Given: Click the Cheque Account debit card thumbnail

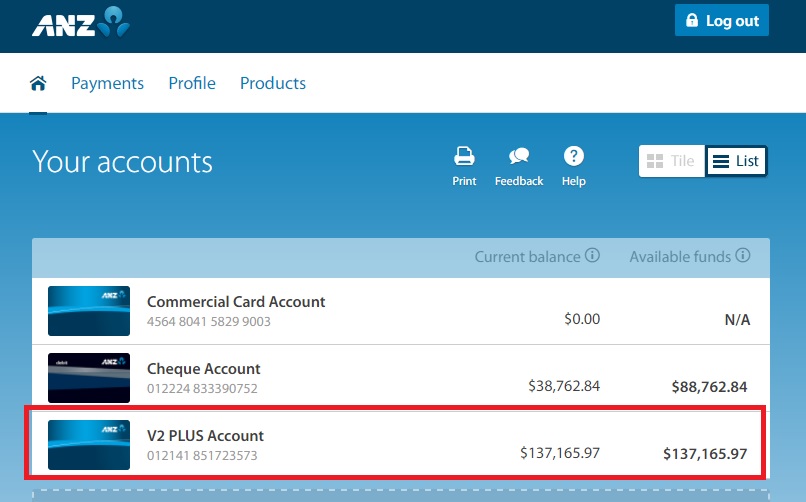Looking at the screenshot, I should (x=89, y=378).
